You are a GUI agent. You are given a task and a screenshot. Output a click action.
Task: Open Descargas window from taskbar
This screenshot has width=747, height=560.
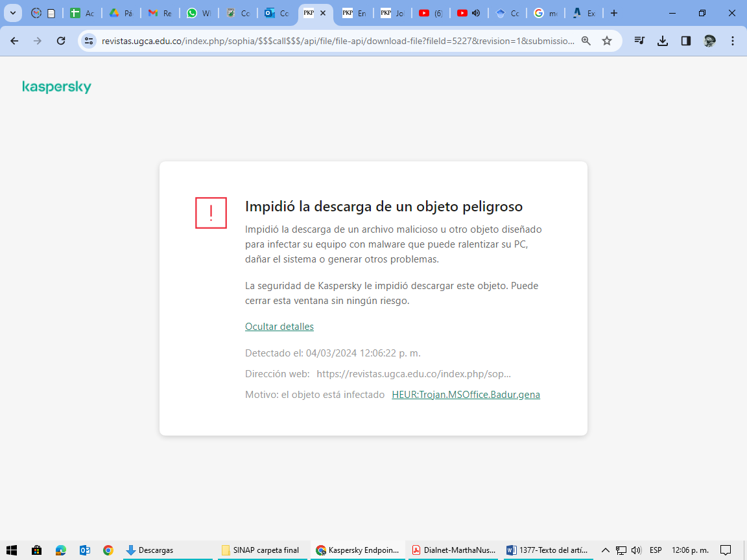click(x=167, y=550)
